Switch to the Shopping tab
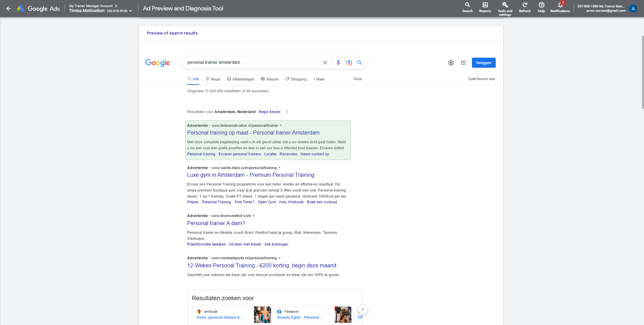The image size is (644, 325). click(296, 79)
